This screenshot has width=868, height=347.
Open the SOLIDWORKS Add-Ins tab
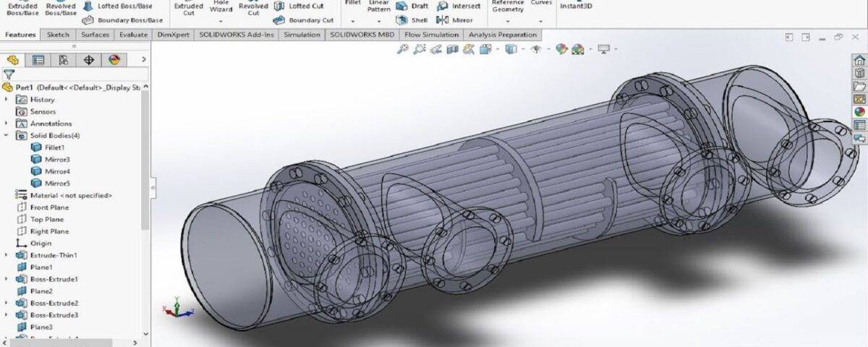(237, 35)
